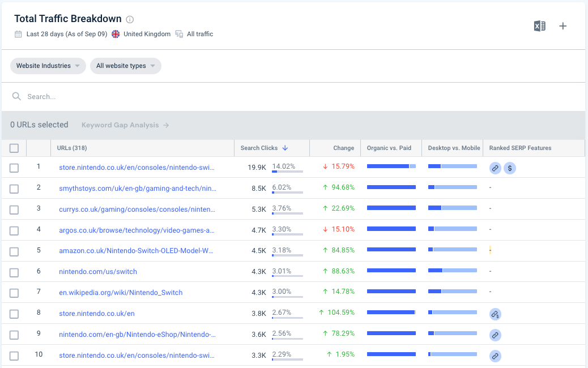Open the smythstoys.com gaming-and-tech URL
The height and width of the screenshot is (368, 588).
click(138, 189)
